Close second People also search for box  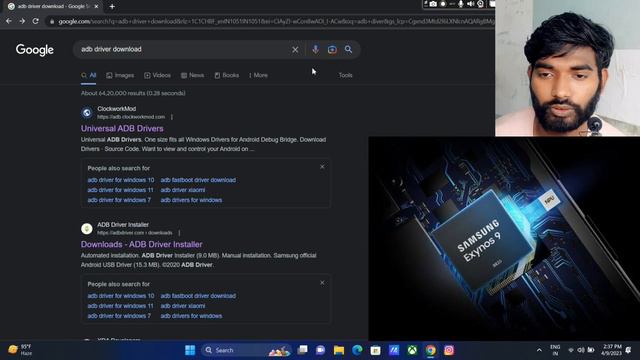click(322, 283)
